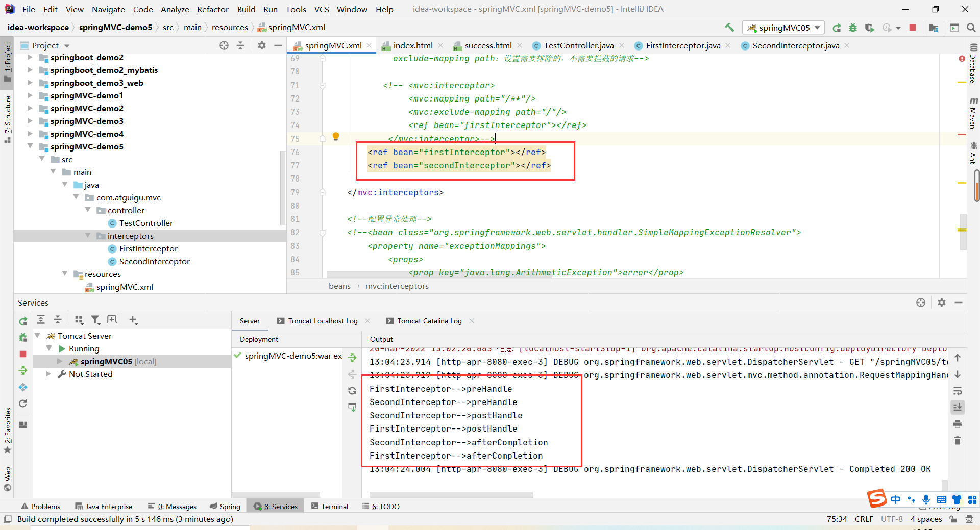The width and height of the screenshot is (980, 530).
Task: Click the Refresh deployment icon
Action: 352,391
